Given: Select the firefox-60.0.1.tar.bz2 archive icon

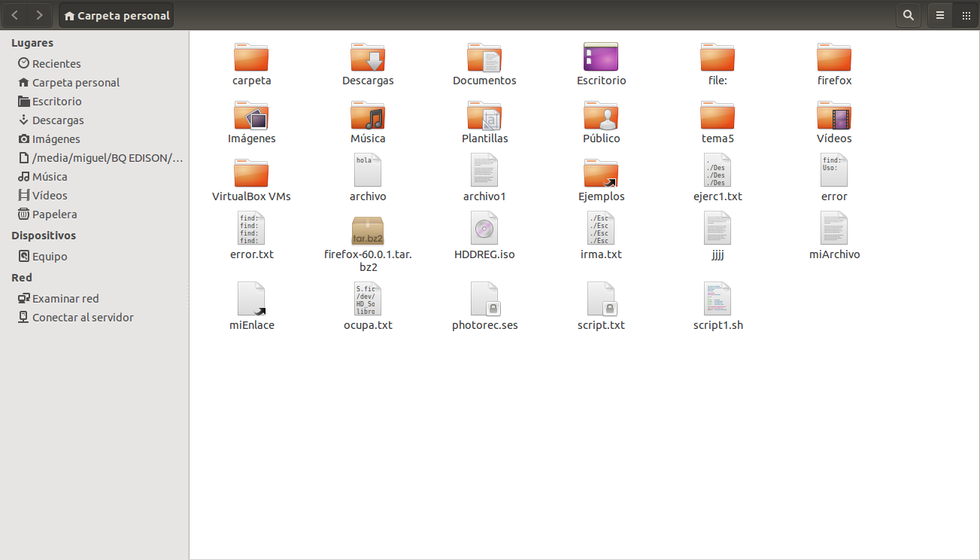Looking at the screenshot, I should [x=368, y=230].
